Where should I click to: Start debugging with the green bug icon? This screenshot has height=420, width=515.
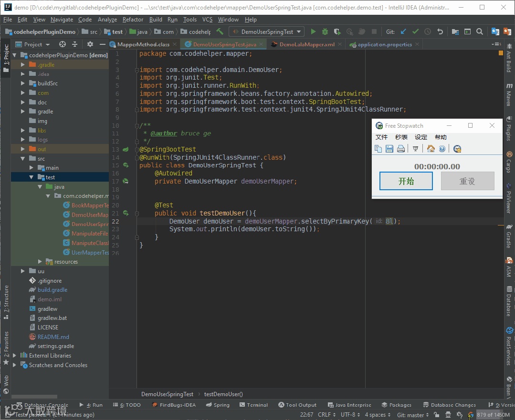click(325, 32)
